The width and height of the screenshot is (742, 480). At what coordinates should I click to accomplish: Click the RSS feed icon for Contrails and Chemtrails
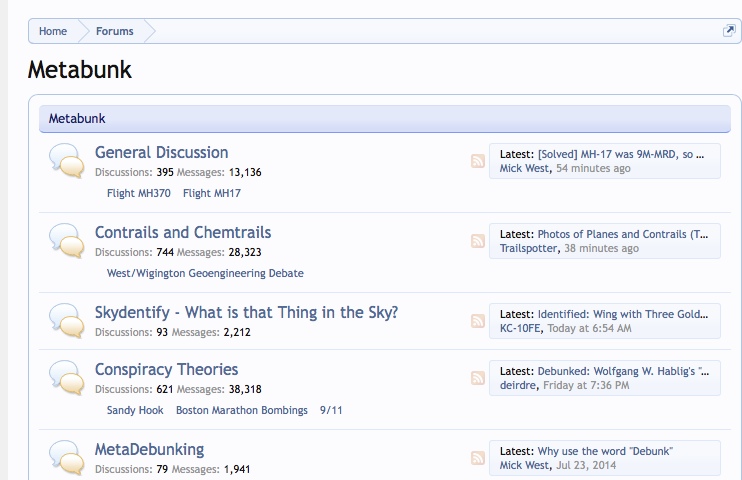[477, 241]
